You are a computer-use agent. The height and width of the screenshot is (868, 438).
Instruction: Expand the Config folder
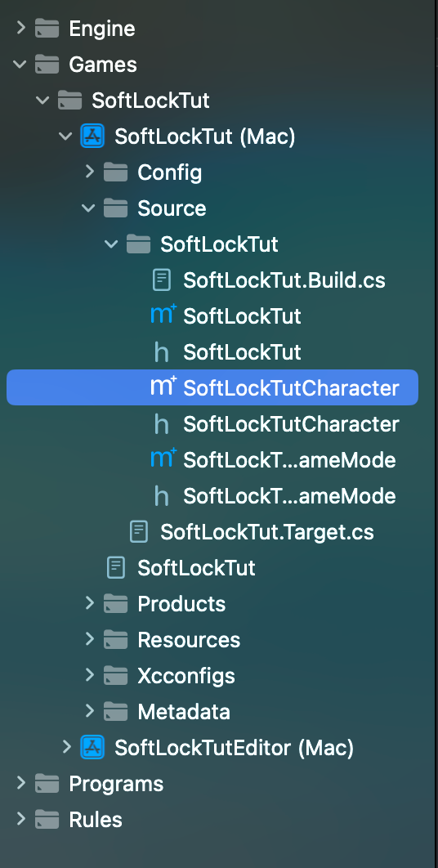[x=89, y=172]
